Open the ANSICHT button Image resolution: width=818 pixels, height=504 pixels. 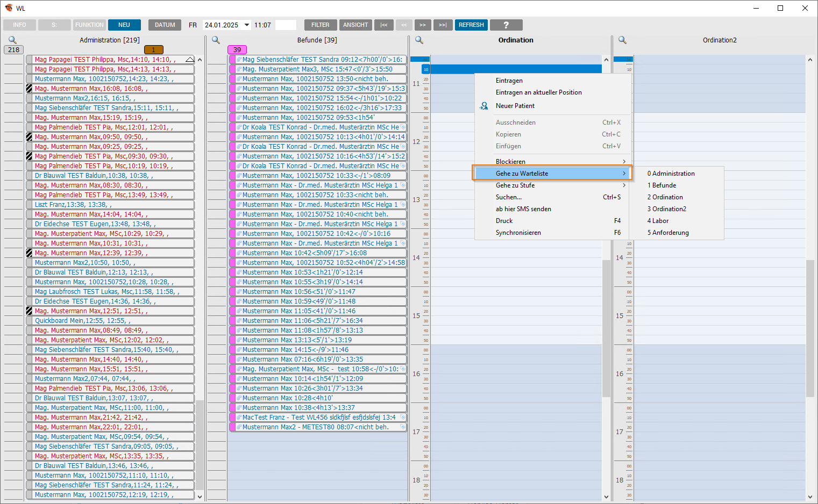tap(355, 25)
